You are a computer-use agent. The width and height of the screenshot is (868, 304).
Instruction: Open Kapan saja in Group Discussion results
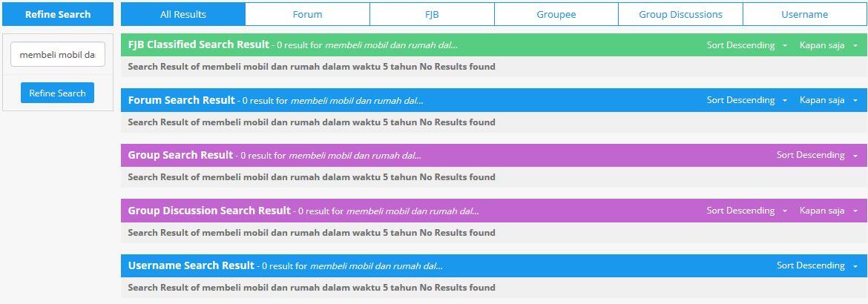coord(828,211)
